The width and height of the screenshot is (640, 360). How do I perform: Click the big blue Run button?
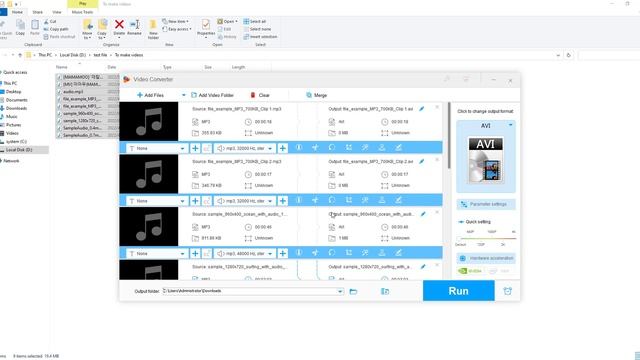pyautogui.click(x=458, y=291)
